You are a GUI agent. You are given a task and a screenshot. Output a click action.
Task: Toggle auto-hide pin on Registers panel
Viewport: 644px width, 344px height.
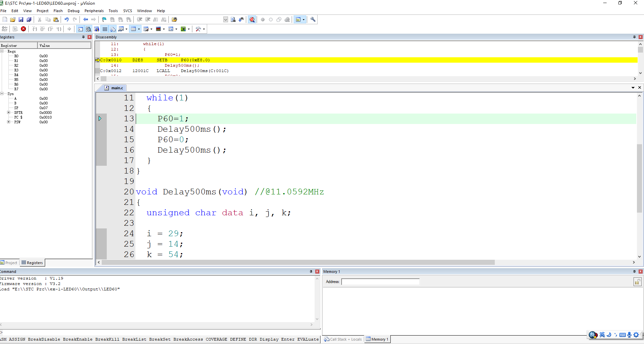tap(83, 37)
